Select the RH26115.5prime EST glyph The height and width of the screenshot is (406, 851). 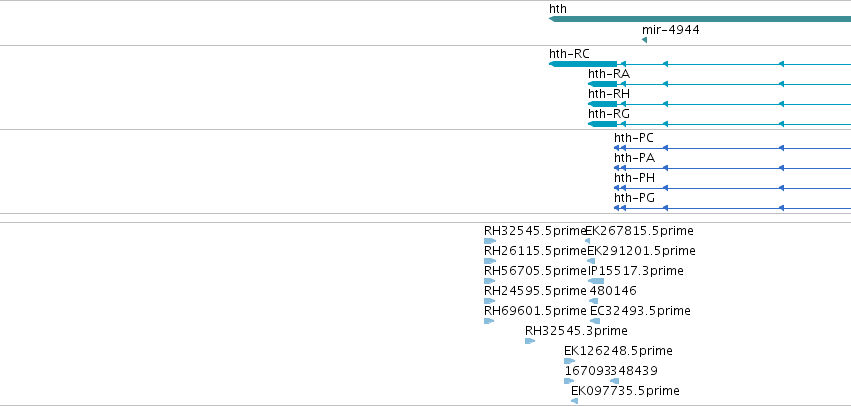[x=490, y=261]
